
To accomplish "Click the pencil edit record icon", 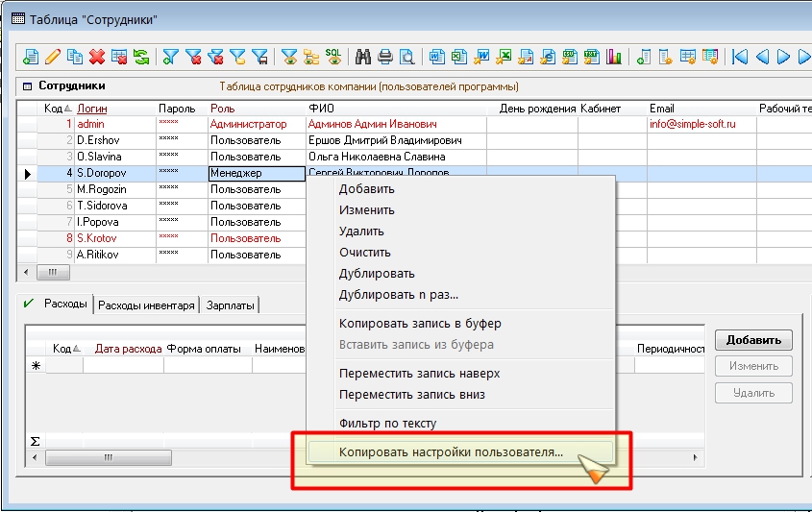I will point(53,57).
